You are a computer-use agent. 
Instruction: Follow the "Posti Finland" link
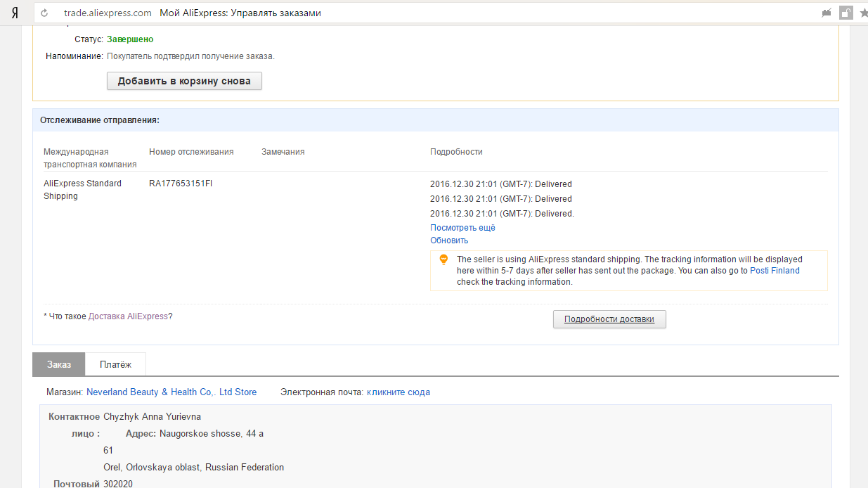[775, 271]
